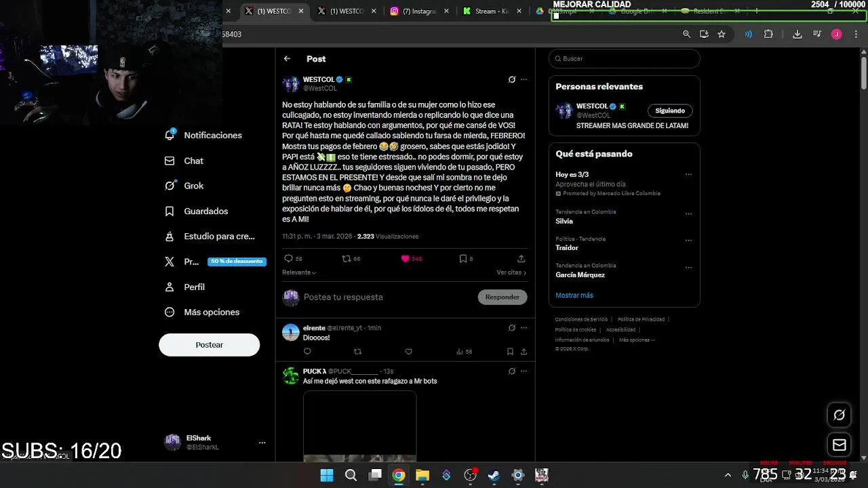Image resolution: width=868 pixels, height=488 pixels.
Task: Click Mostrar más under trends
Action: pyautogui.click(x=574, y=295)
